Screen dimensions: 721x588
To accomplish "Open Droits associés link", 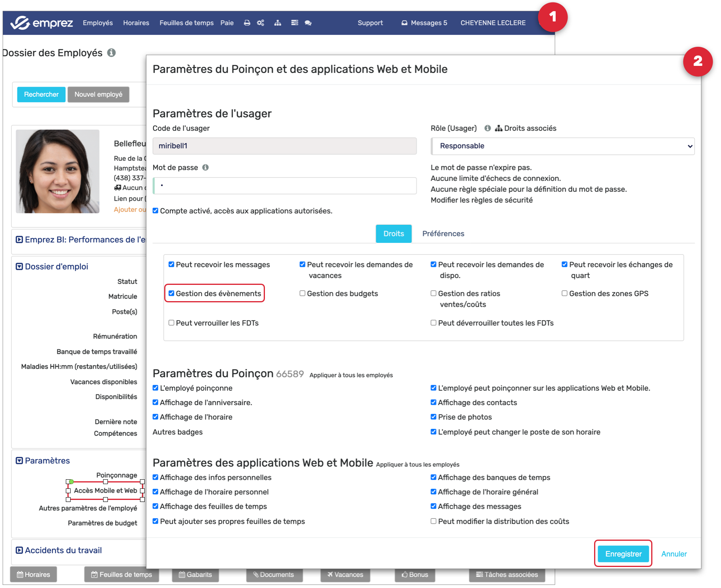I will (525, 128).
